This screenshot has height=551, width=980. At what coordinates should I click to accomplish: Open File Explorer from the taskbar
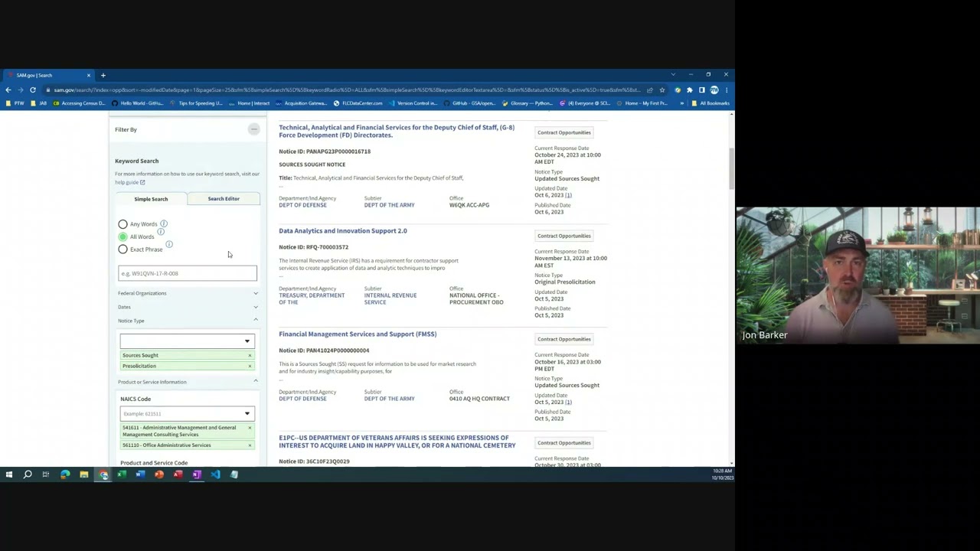pyautogui.click(x=83, y=474)
